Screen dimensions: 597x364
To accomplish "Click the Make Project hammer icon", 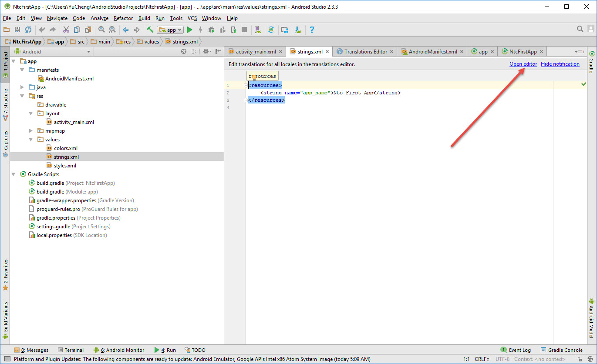I will coord(150,30).
